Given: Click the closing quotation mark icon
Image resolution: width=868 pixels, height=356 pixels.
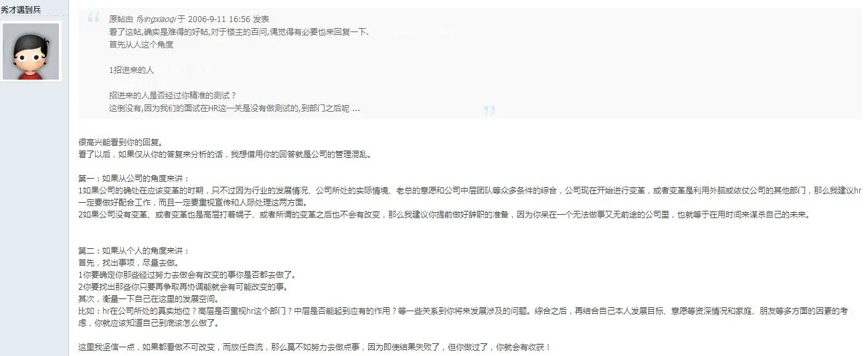Looking at the screenshot, I should [489, 110].
